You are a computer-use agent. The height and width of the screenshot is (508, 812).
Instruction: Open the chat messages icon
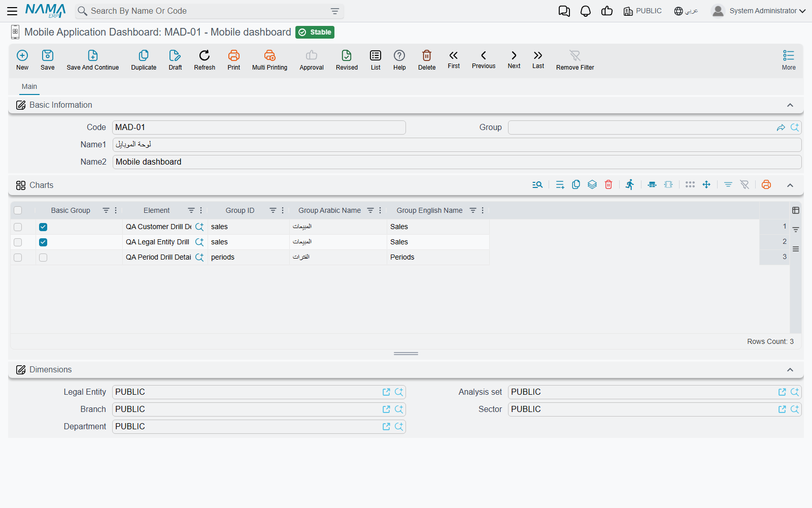click(x=564, y=11)
